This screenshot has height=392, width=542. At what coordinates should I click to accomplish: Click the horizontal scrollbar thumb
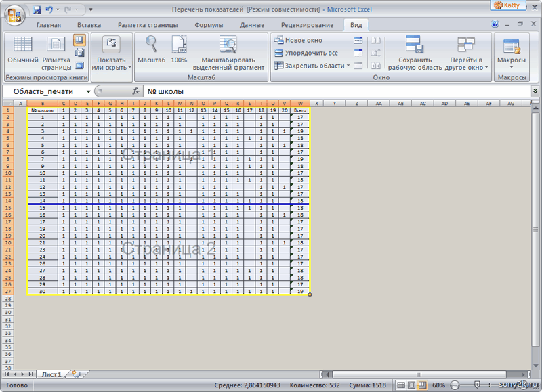[x=419, y=374]
